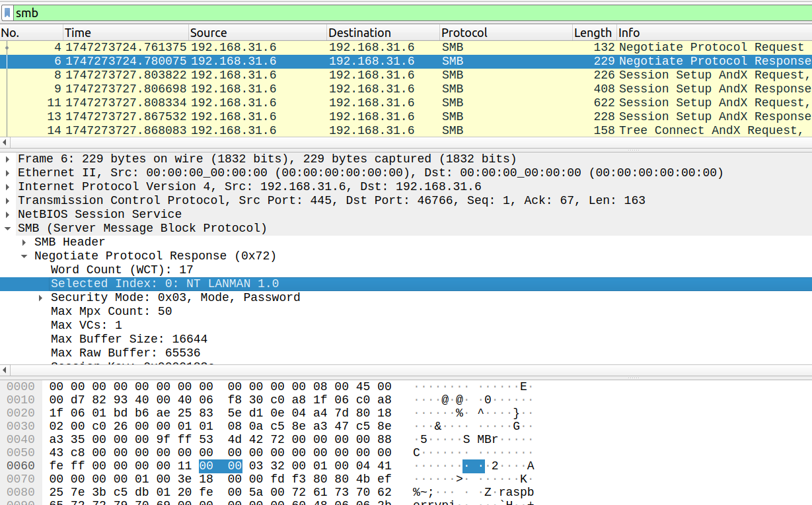Sort packets by the Time column
Image resolution: width=812 pixels, height=505 pixels.
126,33
